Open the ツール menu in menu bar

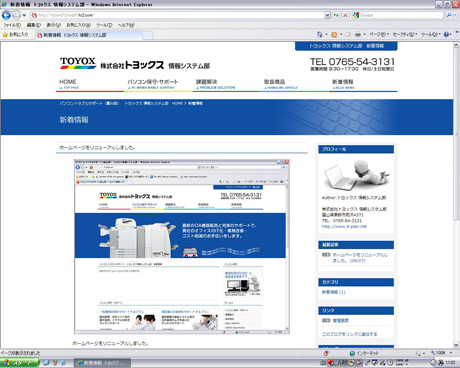click(104, 25)
